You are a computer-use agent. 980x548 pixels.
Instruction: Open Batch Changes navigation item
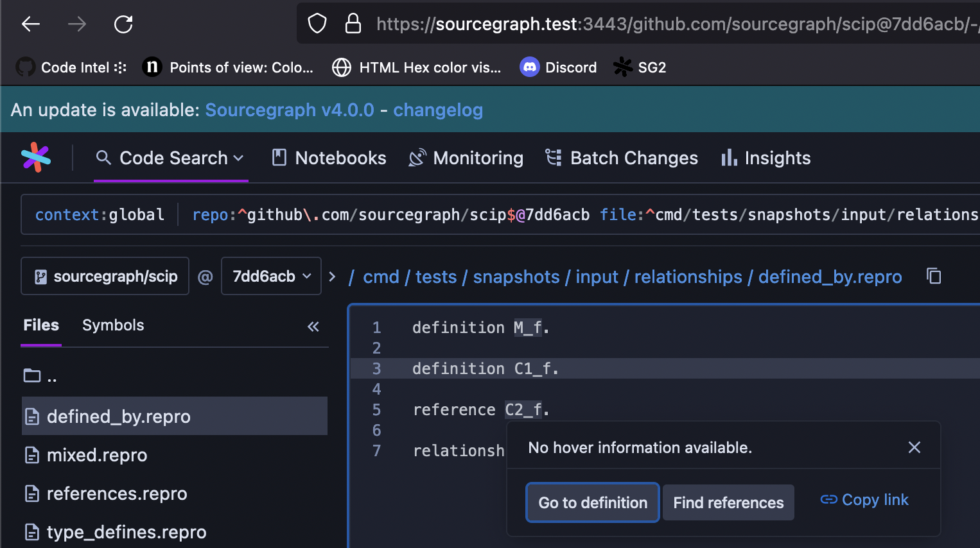pyautogui.click(x=622, y=158)
